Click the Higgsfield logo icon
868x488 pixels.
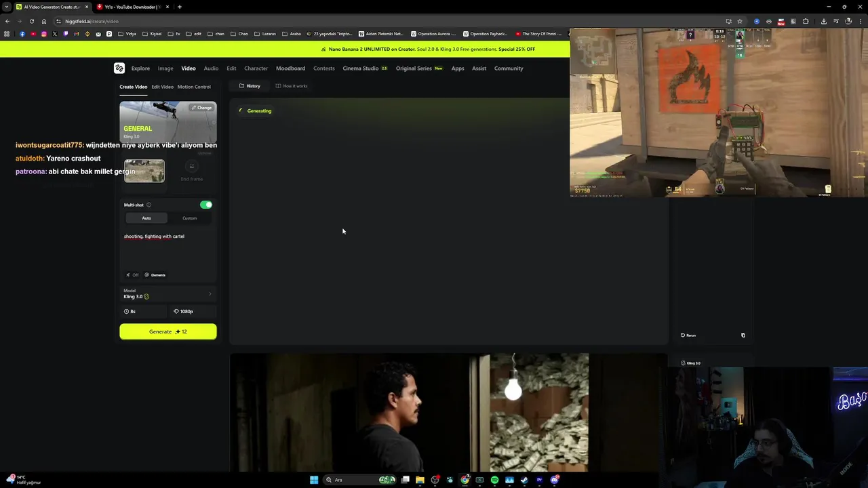coord(119,68)
